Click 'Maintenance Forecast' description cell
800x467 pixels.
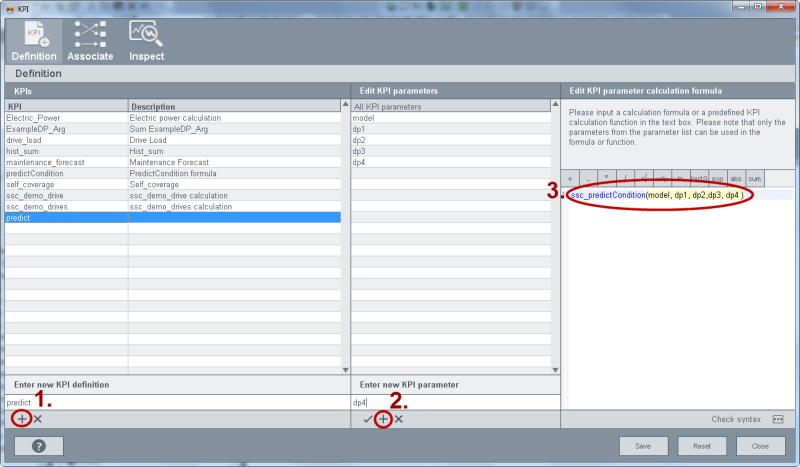234,162
